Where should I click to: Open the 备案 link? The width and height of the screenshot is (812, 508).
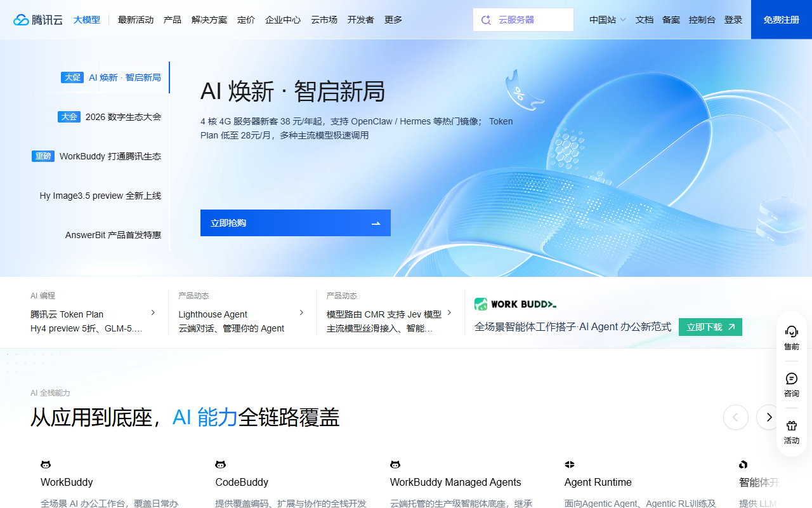[671, 20]
